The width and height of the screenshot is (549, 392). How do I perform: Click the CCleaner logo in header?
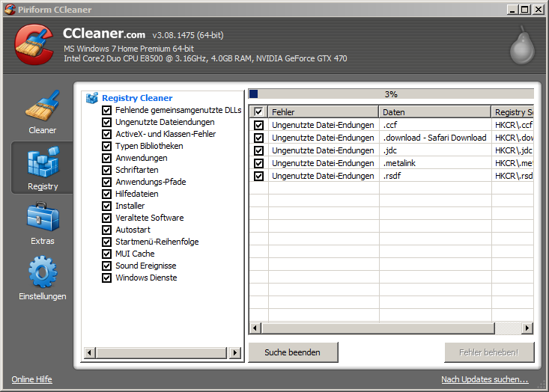click(x=34, y=44)
